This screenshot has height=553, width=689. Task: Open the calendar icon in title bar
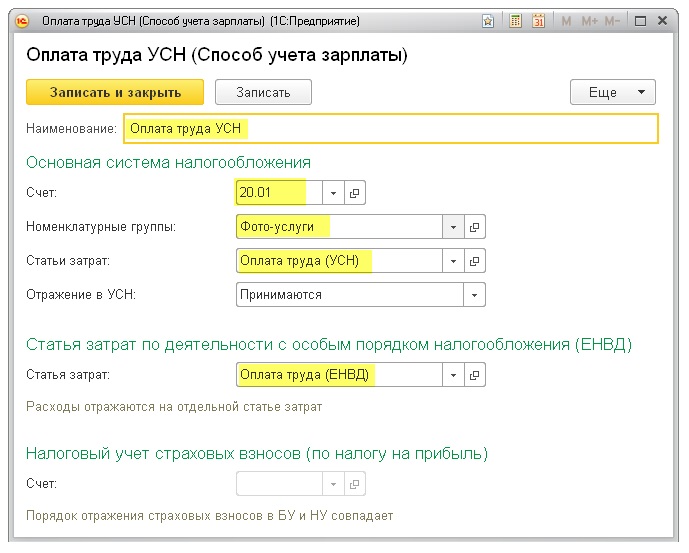coord(538,21)
